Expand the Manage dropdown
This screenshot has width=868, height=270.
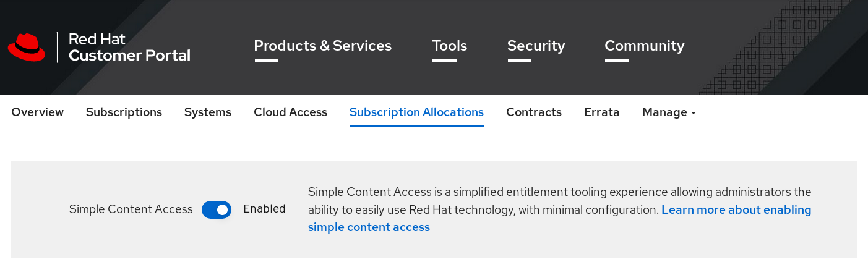click(x=665, y=112)
